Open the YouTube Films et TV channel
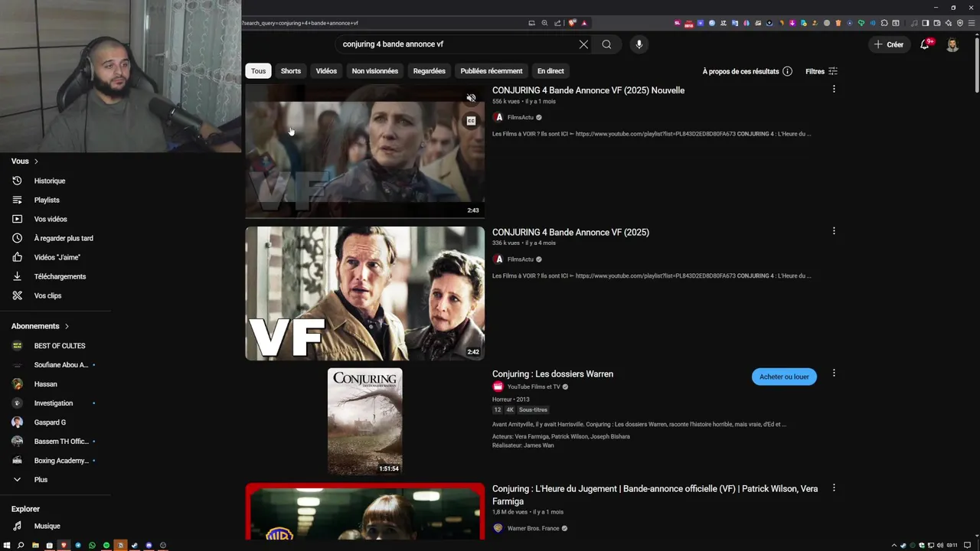 point(533,387)
